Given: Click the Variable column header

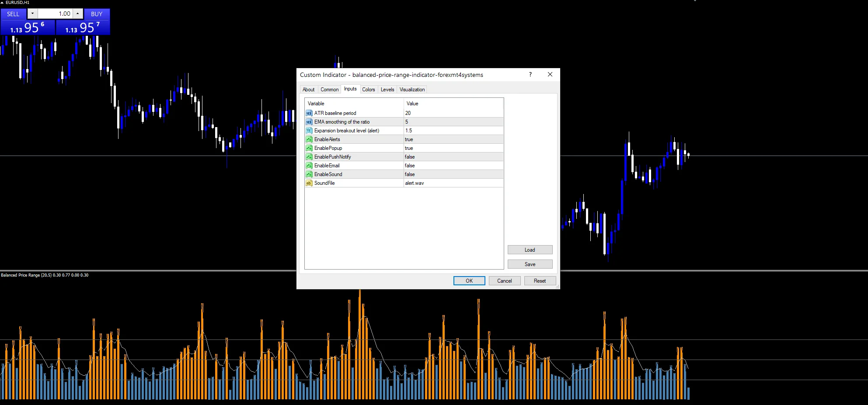Looking at the screenshot, I should pos(354,104).
